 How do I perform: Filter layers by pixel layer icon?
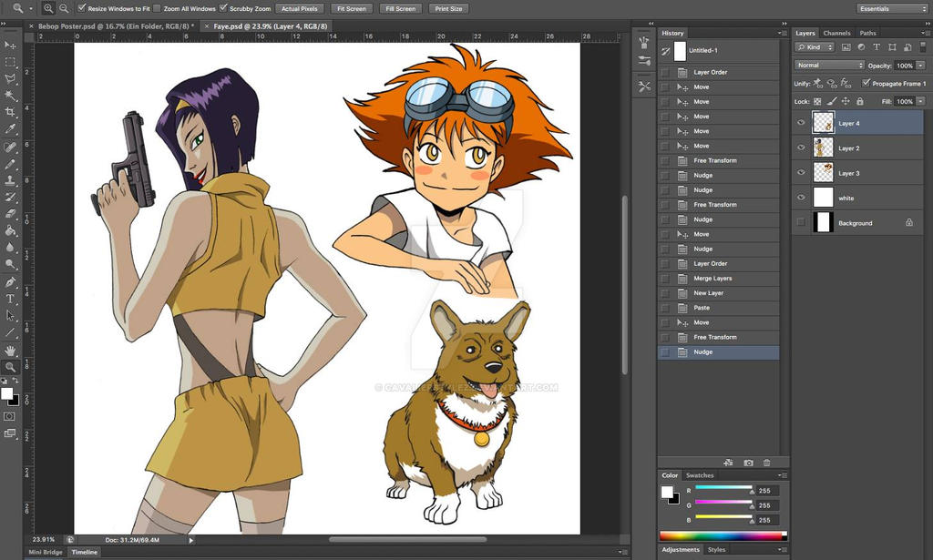846,47
